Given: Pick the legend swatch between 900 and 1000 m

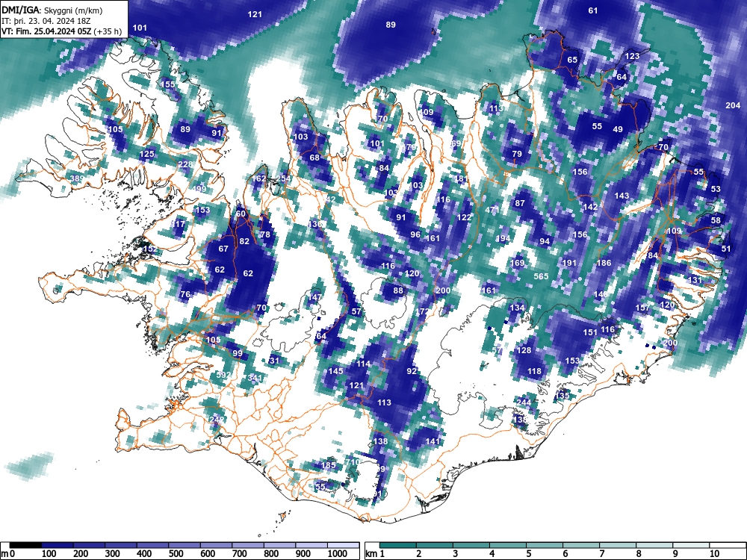Looking at the screenshot, I should [x=311, y=545].
